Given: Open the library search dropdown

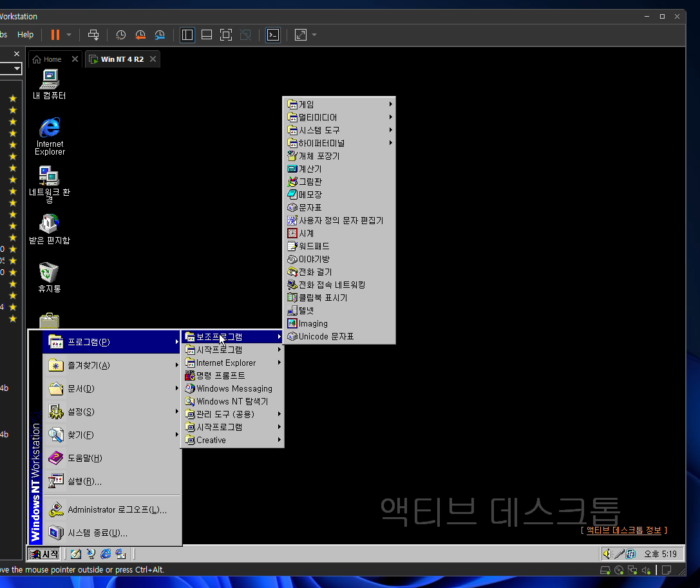Looking at the screenshot, I should coord(17,68).
